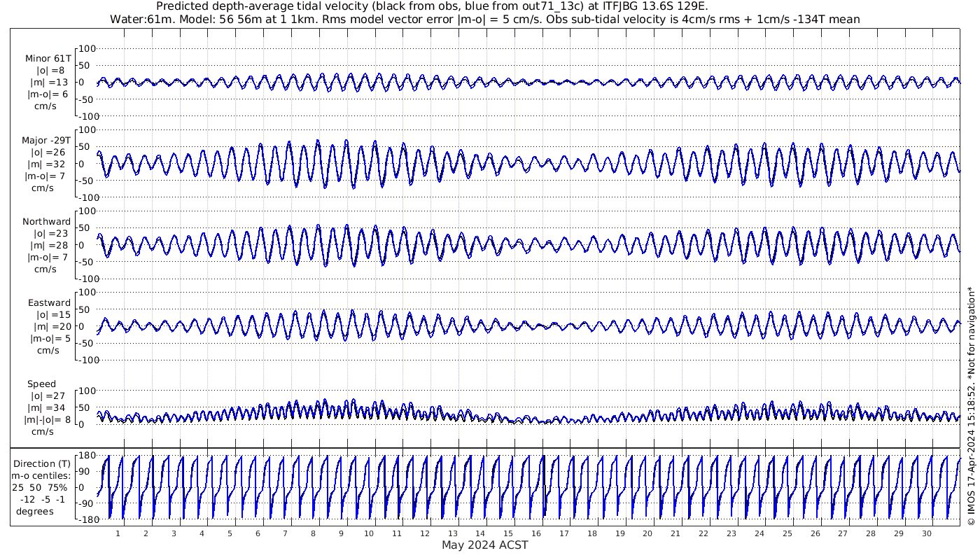This screenshot has width=980, height=560.
Task: Click the IMOS copyright text on right edge
Action: [971, 406]
